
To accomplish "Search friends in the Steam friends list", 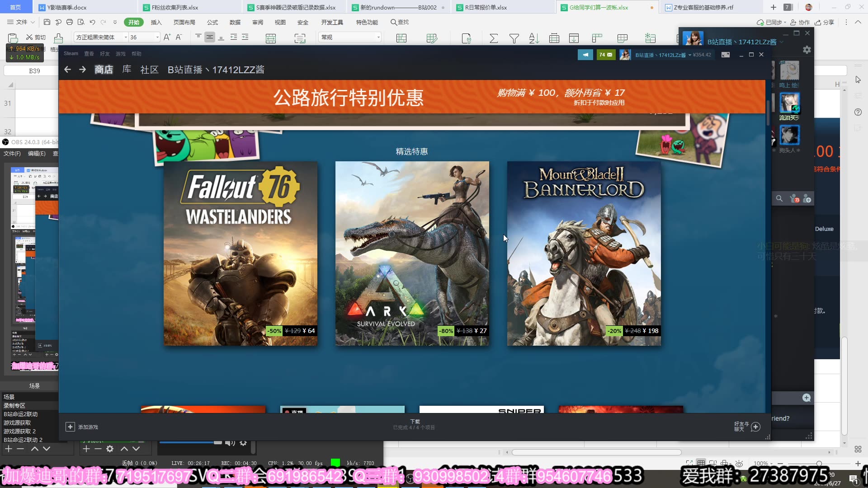I will click(779, 199).
